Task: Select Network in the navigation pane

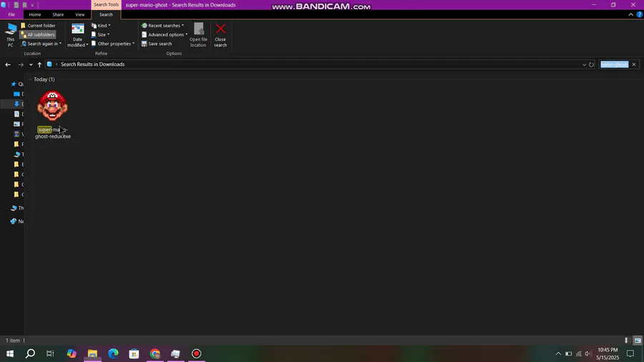Action: coord(17,221)
